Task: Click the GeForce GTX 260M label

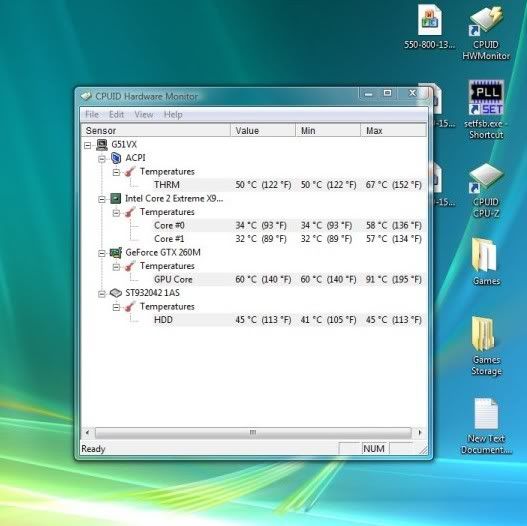Action: tap(163, 252)
